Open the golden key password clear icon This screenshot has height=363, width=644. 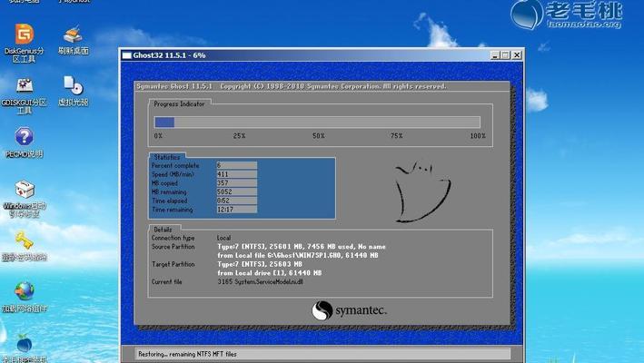point(25,240)
